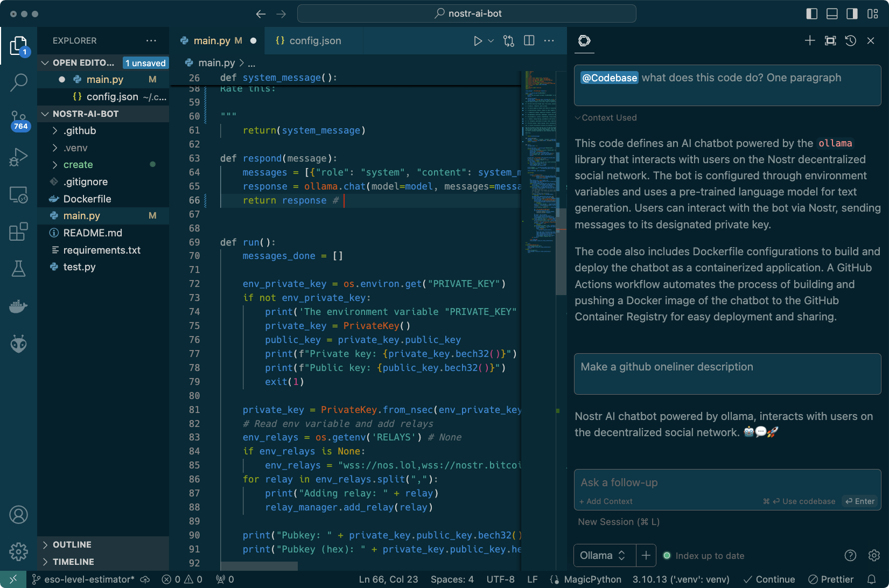Close the Continue side panel
Viewport: 889px width, 588px height.
click(871, 41)
